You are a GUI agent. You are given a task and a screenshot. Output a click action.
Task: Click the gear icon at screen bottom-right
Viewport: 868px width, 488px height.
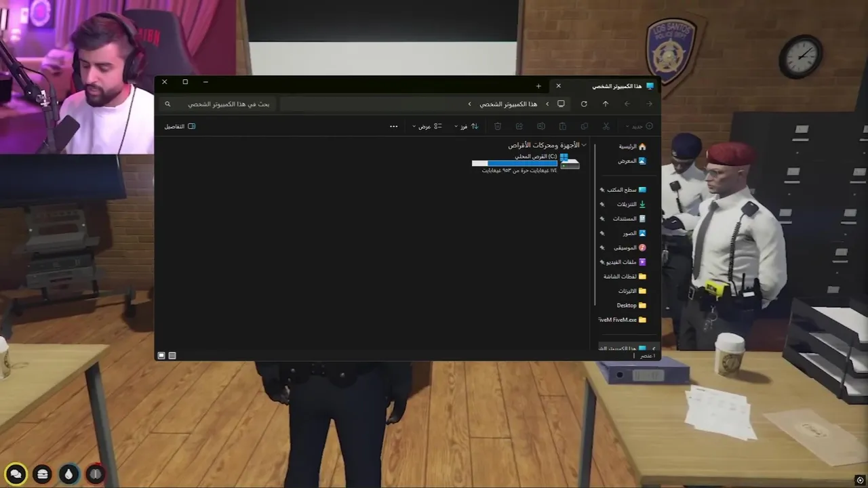point(861,480)
